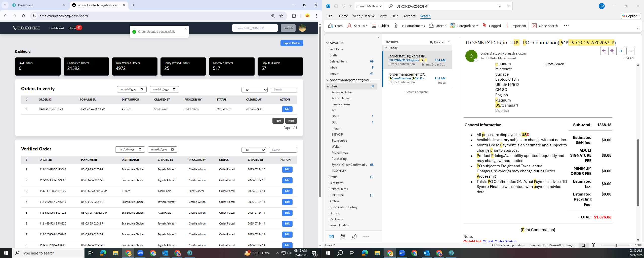Expand Outlook search options dropdown arrow

(500, 6)
